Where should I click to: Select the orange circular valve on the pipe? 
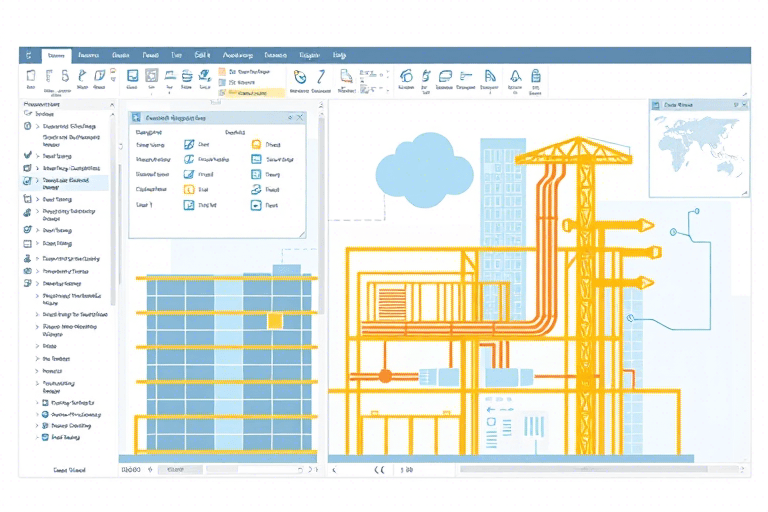pyautogui.click(x=383, y=376)
